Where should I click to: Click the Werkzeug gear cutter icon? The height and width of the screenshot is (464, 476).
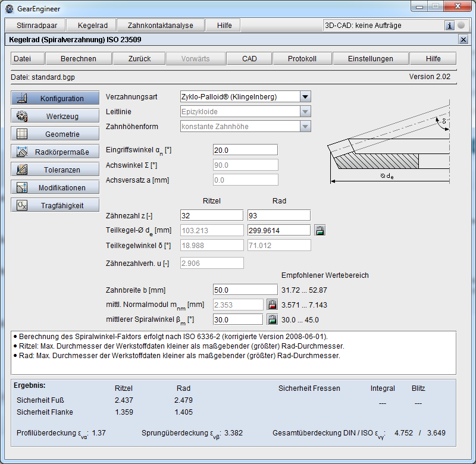[x=22, y=116]
